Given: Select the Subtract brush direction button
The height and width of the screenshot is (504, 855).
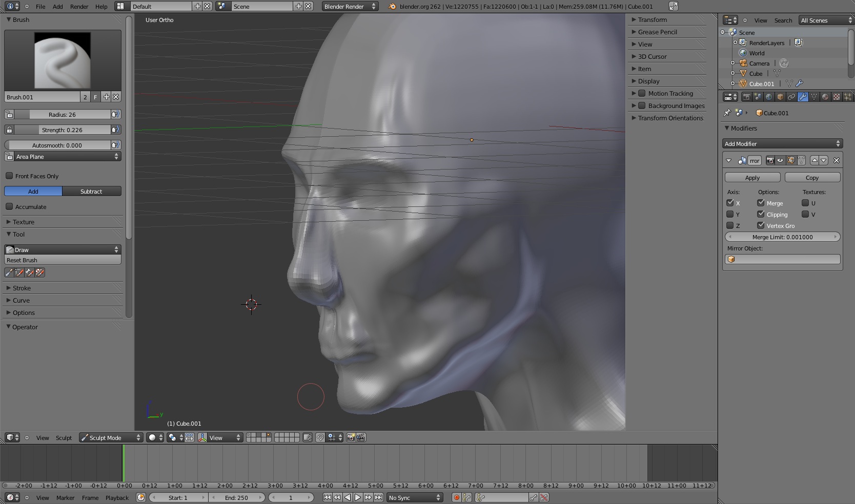Looking at the screenshot, I should (91, 191).
